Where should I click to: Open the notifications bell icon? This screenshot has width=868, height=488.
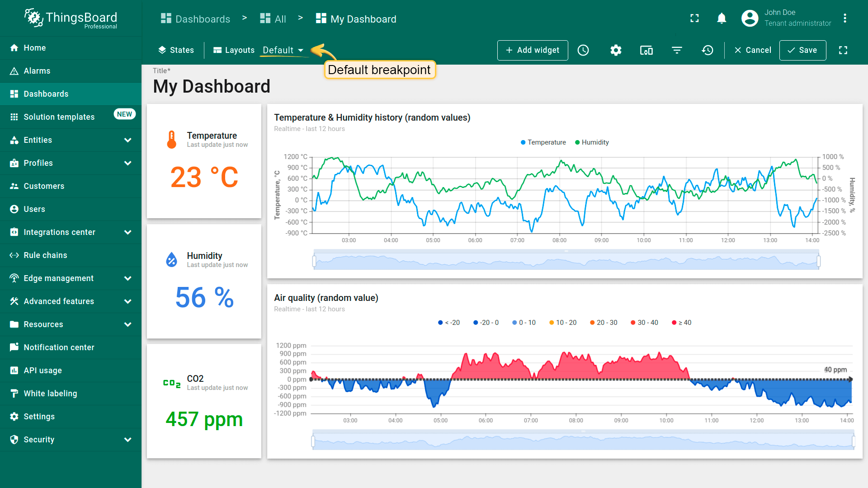point(722,19)
